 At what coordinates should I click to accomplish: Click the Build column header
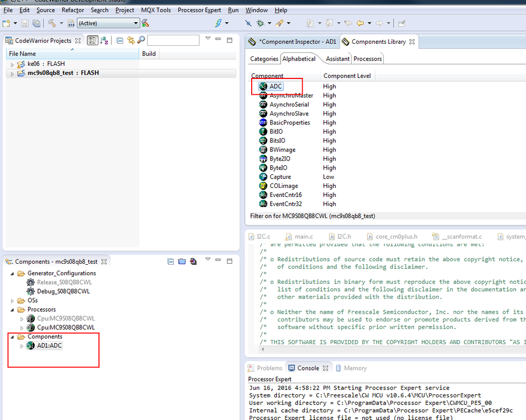149,54
